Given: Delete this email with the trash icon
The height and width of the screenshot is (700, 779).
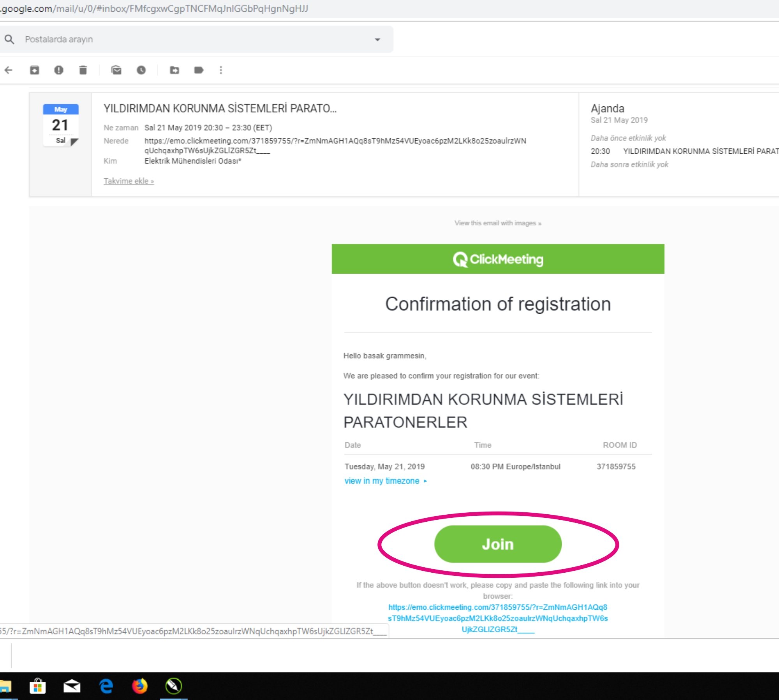Looking at the screenshot, I should 83,70.
